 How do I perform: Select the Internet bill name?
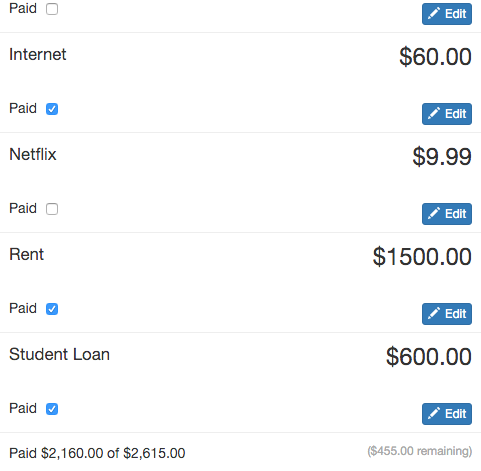pos(38,54)
